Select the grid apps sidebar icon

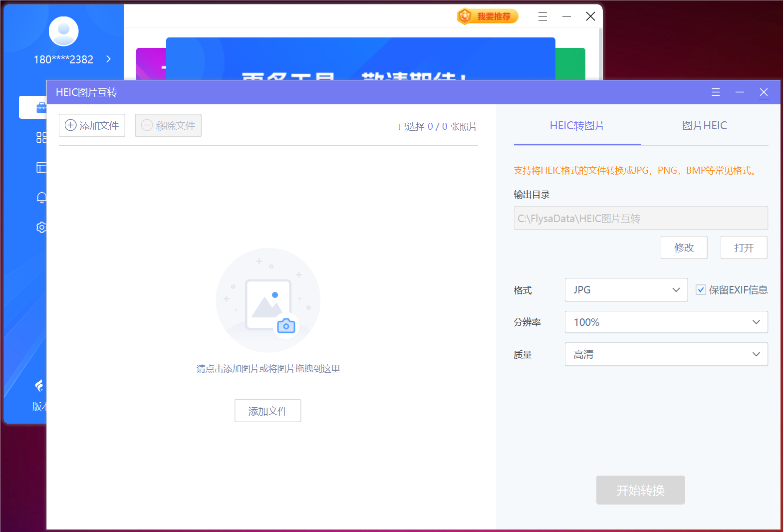point(41,138)
